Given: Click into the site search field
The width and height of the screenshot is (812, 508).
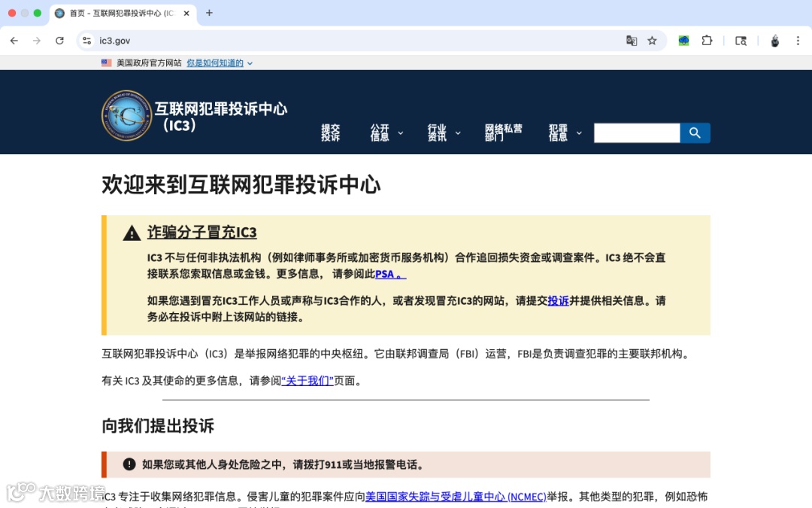Looking at the screenshot, I should point(637,132).
